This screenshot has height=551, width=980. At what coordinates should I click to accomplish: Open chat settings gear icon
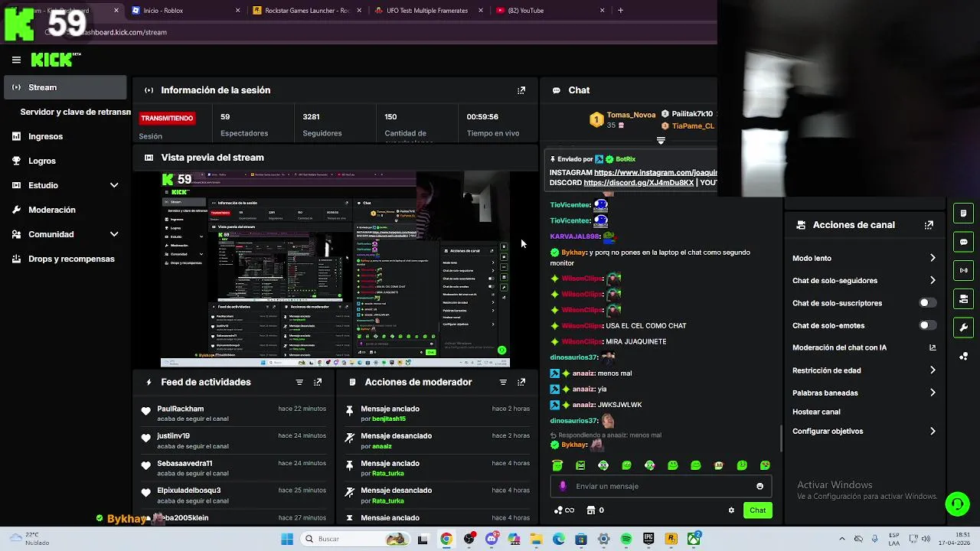coord(731,510)
